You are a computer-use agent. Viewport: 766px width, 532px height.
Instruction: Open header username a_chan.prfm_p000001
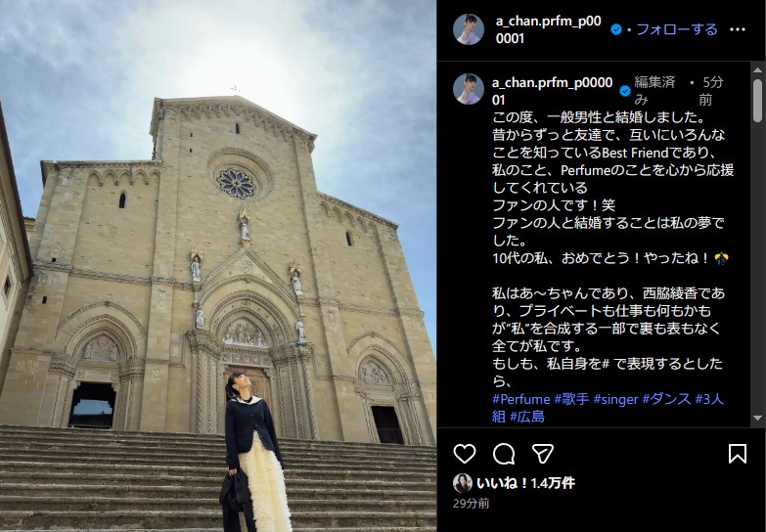coord(548,29)
